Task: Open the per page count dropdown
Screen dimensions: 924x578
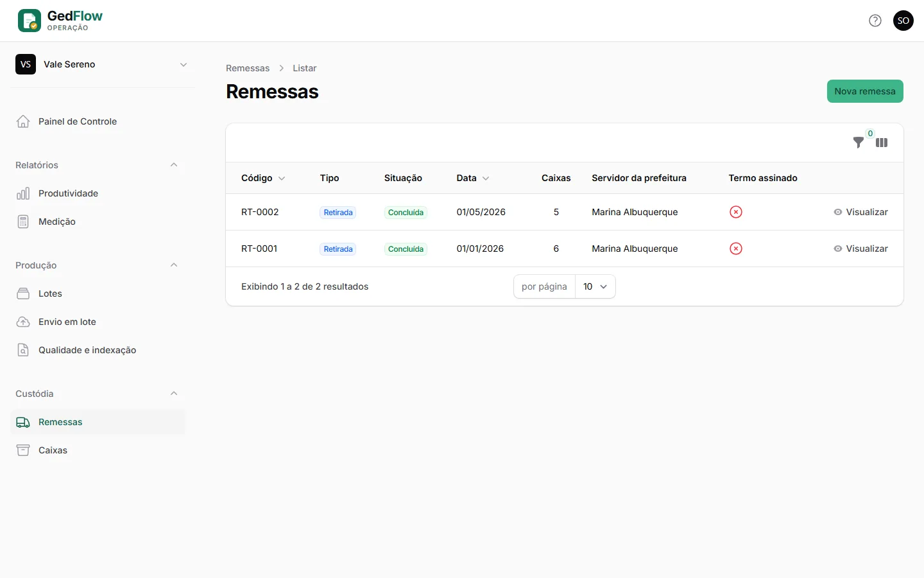Action: (x=595, y=286)
